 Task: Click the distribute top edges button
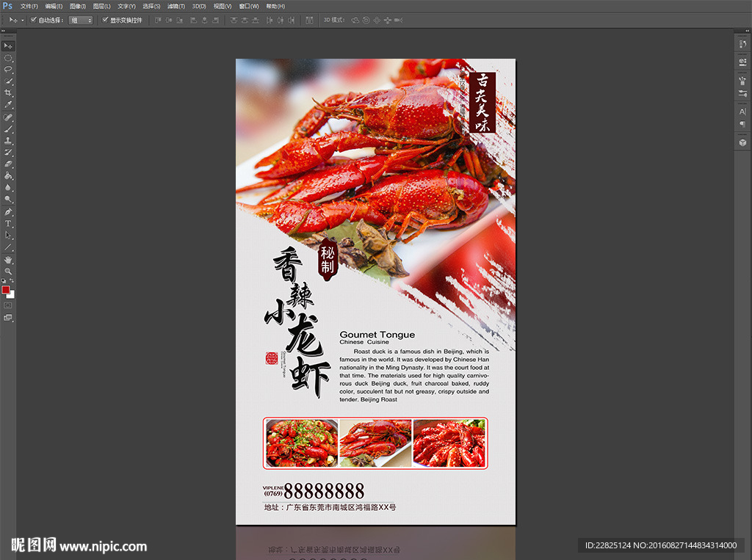(x=234, y=20)
